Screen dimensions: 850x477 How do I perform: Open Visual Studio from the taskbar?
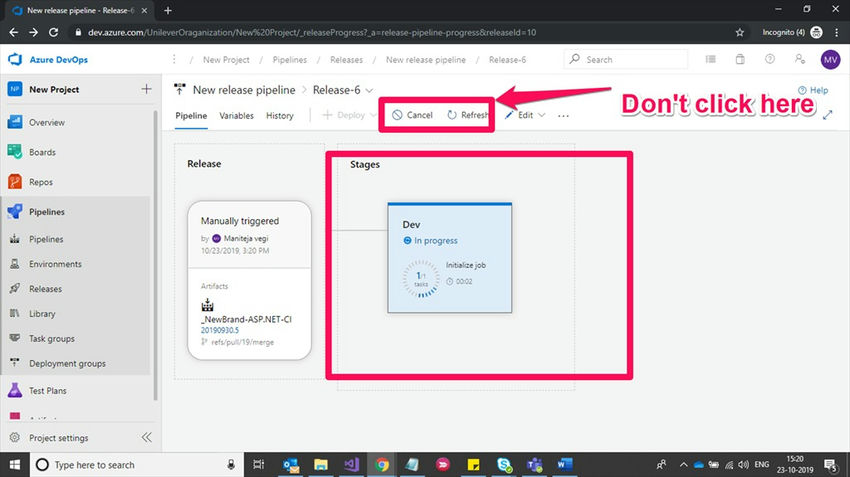click(351, 465)
